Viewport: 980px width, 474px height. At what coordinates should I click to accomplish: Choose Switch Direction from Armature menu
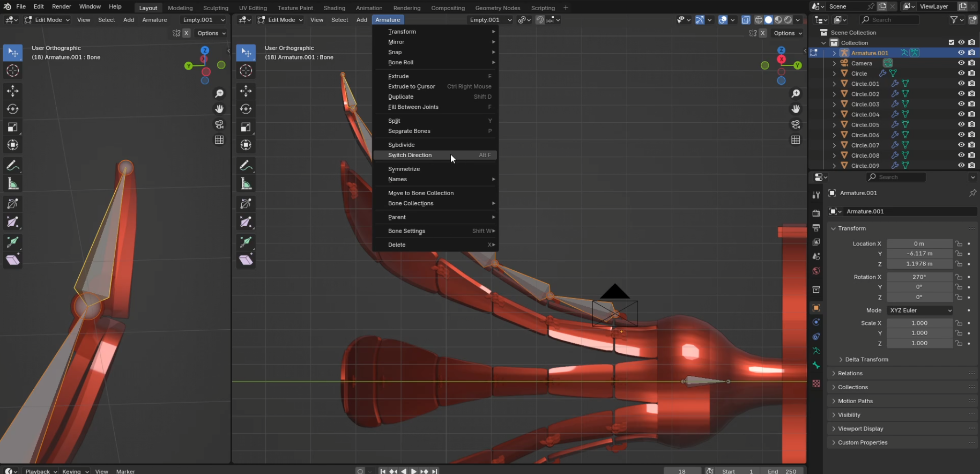pyautogui.click(x=435, y=155)
